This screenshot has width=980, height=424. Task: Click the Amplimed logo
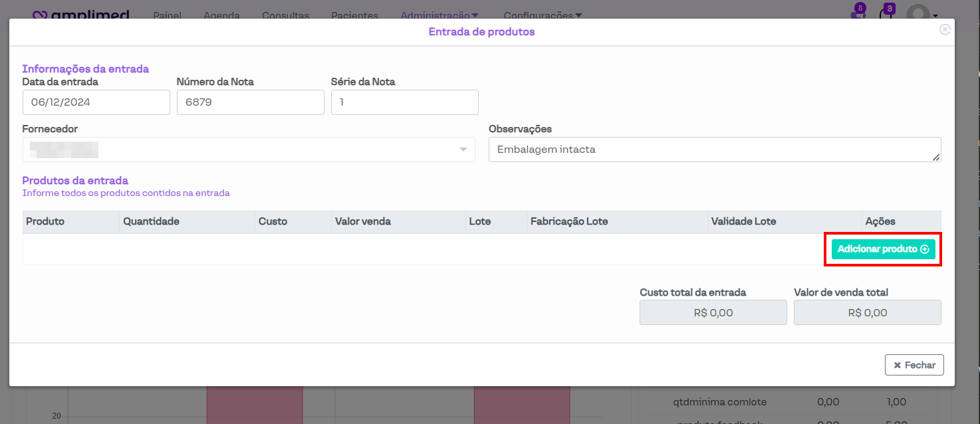click(x=80, y=15)
